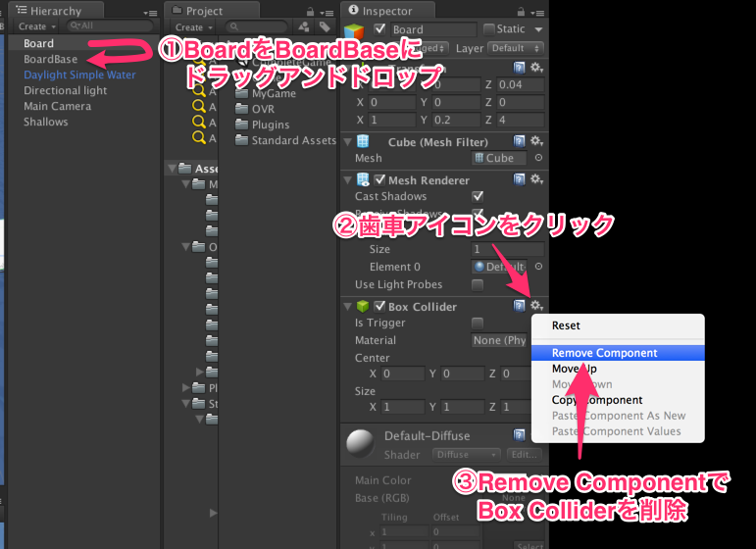Viewport: 756px width, 549px height.
Task: Click the Board name input field
Action: (x=433, y=29)
